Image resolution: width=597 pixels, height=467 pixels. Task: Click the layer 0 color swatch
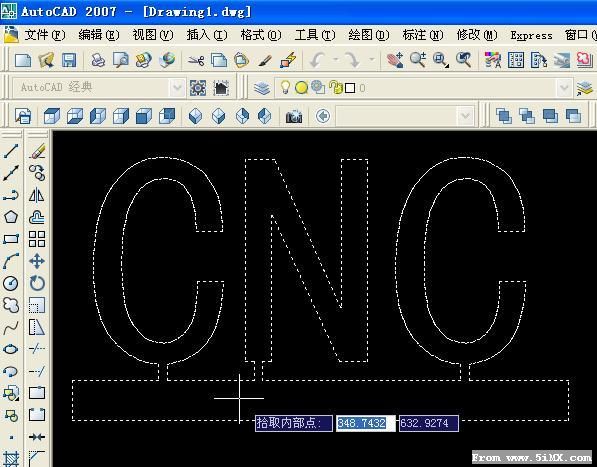(350, 88)
